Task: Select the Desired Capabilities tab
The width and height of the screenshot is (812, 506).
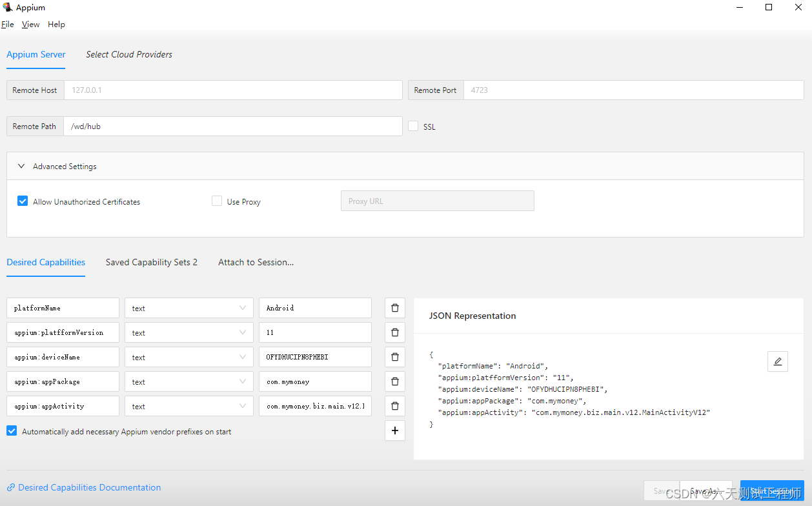Action: (x=46, y=263)
